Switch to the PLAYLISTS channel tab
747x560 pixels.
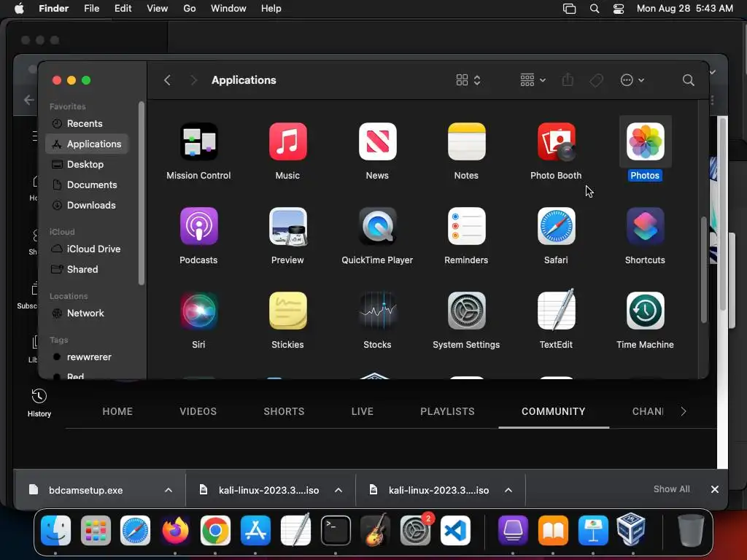click(x=447, y=411)
